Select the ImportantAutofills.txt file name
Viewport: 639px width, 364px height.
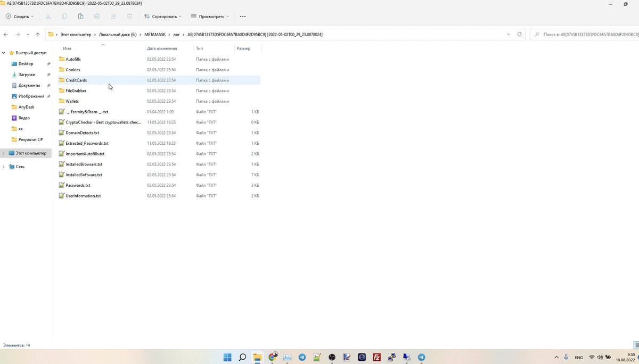coord(85,154)
